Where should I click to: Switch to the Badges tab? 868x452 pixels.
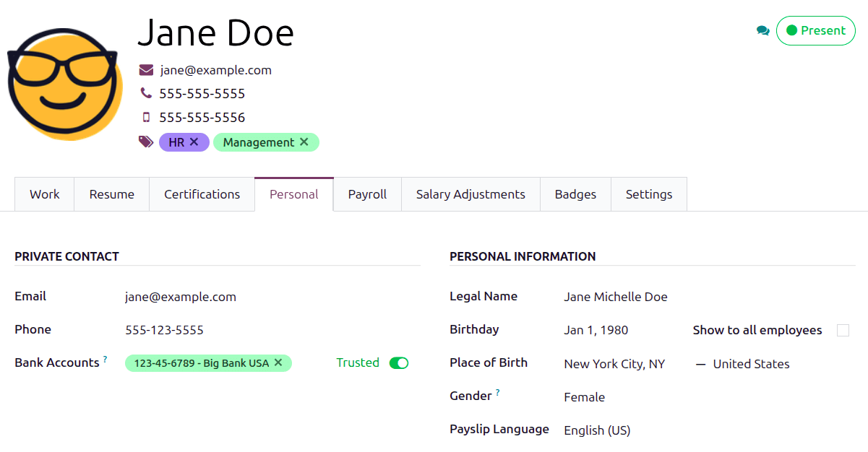[x=575, y=194]
